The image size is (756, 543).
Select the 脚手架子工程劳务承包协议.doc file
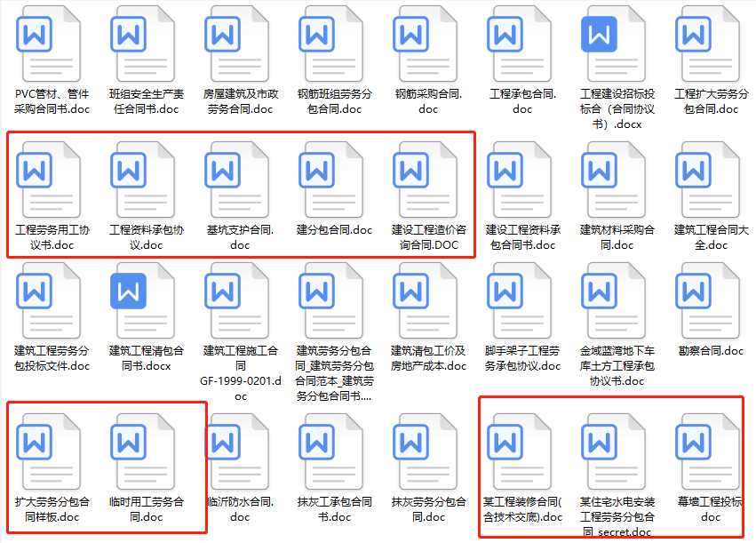pyautogui.click(x=520, y=307)
